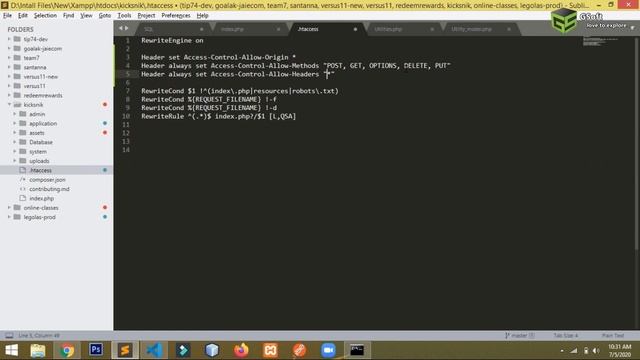Click the RewriteRule line of code
The image size is (640, 360).
pyautogui.click(x=218, y=116)
